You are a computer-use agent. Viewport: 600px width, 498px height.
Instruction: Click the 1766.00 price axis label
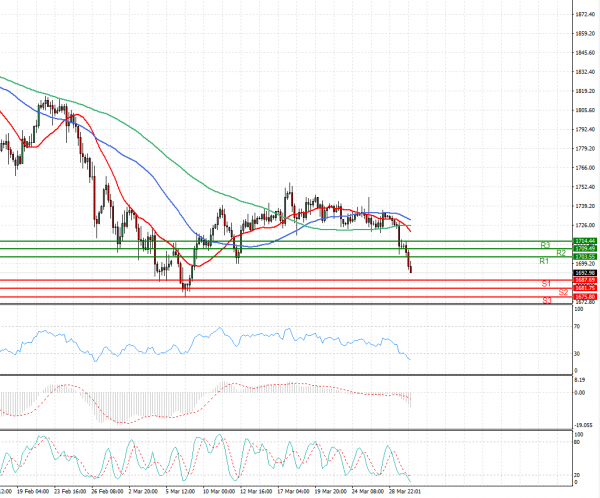pyautogui.click(x=585, y=168)
